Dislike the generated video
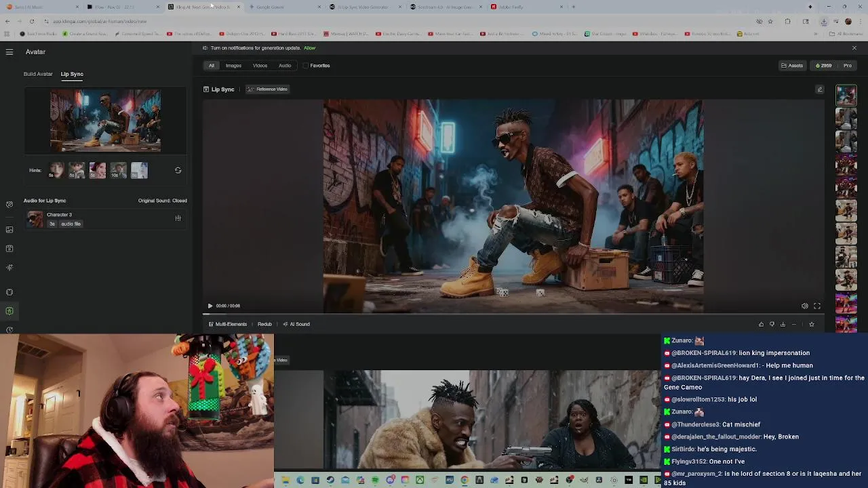 [772, 325]
